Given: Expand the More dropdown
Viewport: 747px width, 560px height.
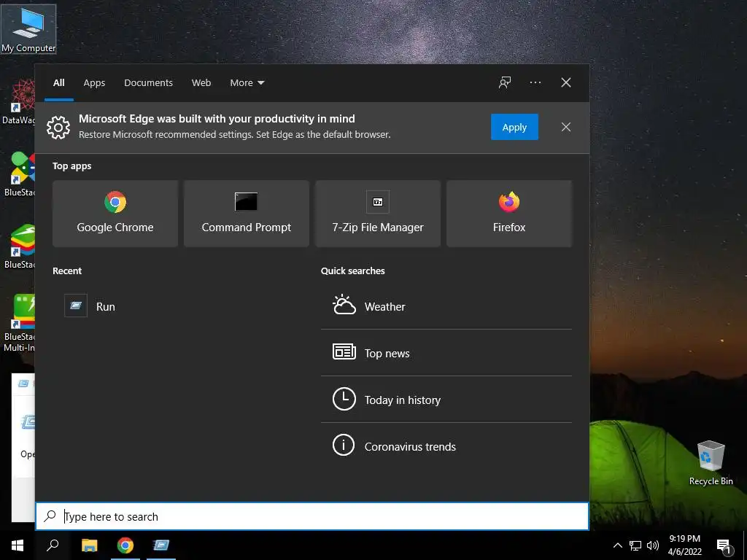Looking at the screenshot, I should point(247,83).
